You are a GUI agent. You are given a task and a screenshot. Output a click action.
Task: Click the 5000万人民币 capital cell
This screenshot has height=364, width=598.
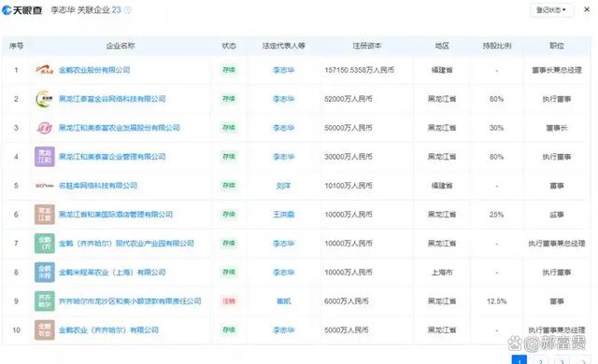pos(347,330)
